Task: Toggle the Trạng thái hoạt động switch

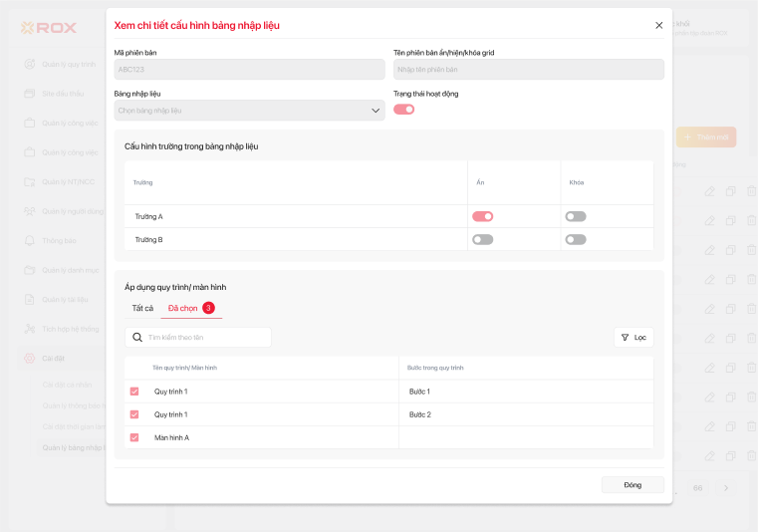Action: click(x=403, y=110)
